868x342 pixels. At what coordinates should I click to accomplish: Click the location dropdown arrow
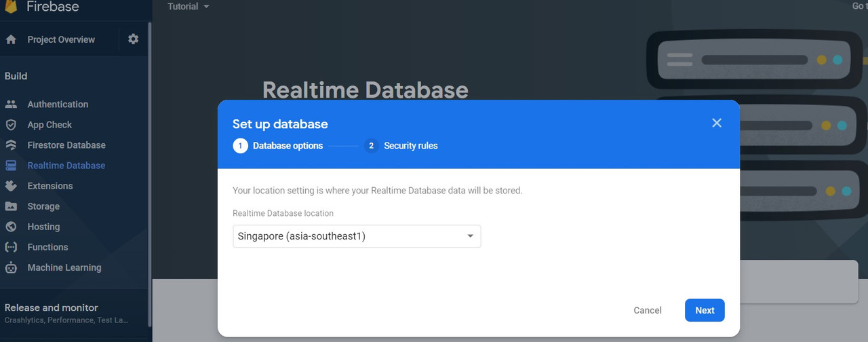pyautogui.click(x=470, y=236)
